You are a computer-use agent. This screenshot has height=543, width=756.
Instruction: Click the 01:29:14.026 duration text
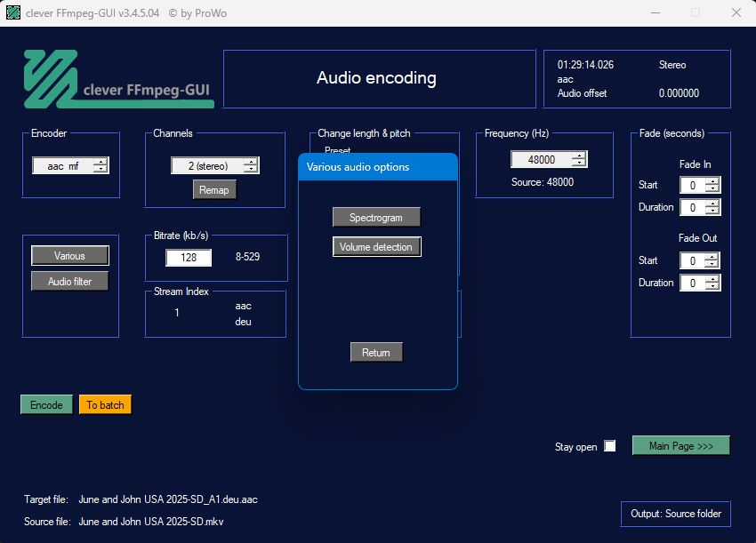point(585,65)
